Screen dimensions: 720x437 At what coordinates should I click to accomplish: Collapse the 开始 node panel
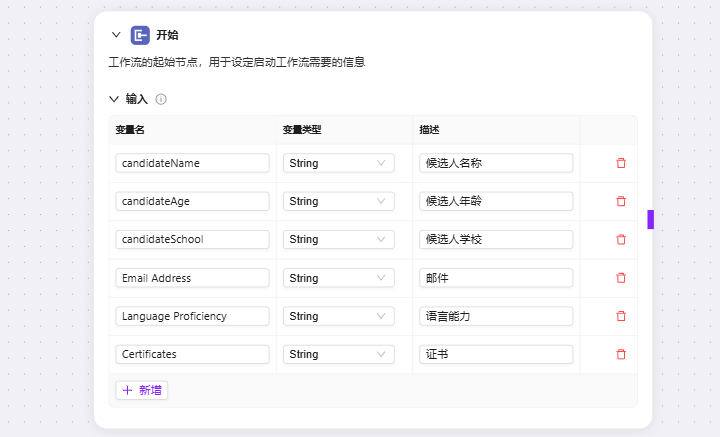[x=116, y=34]
